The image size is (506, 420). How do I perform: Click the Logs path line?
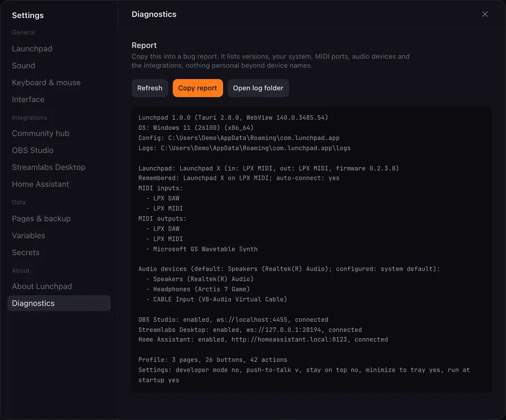[245, 148]
